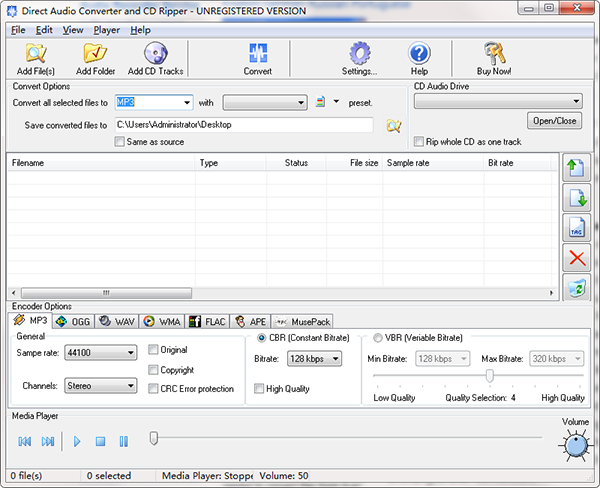Toggle the Copyright checkbox
Viewport: 600px width, 488px height.
coord(153,370)
